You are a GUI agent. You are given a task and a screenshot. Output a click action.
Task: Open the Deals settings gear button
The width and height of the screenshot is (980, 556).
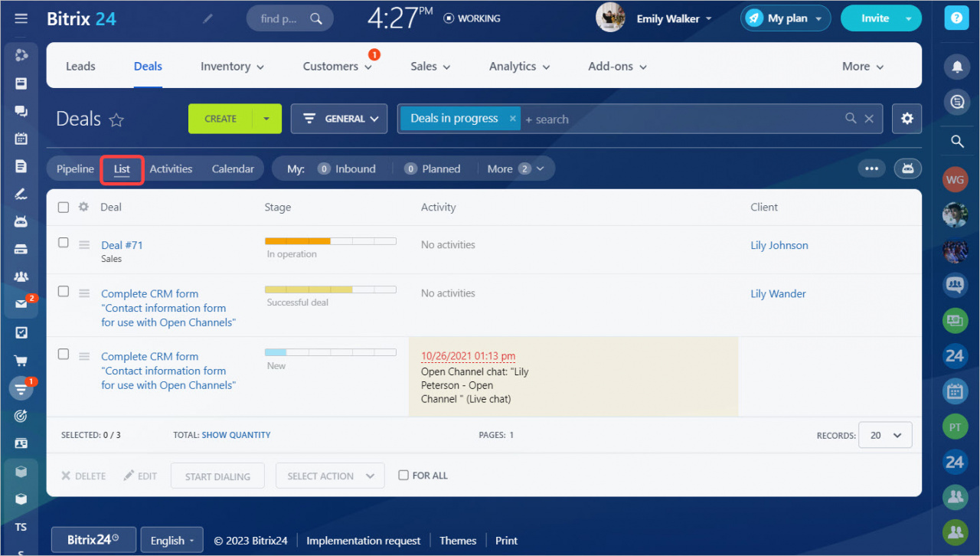pos(907,119)
